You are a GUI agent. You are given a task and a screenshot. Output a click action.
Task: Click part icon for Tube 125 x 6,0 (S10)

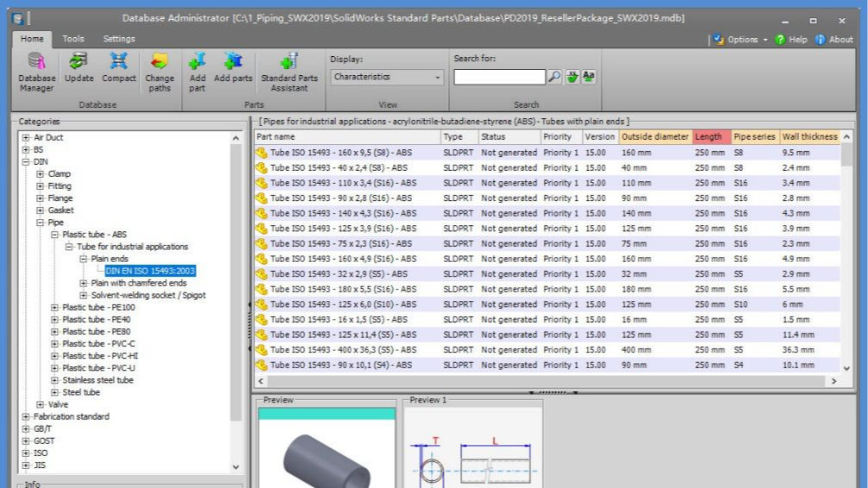(x=261, y=304)
